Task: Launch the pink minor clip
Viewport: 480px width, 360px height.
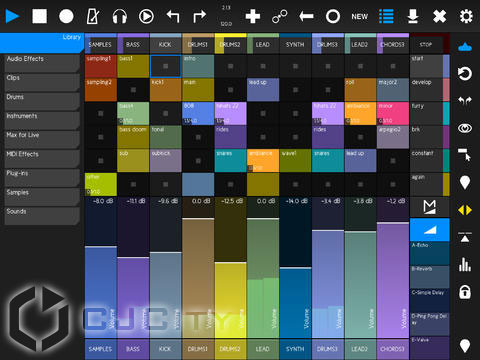Action: pyautogui.click(x=393, y=113)
